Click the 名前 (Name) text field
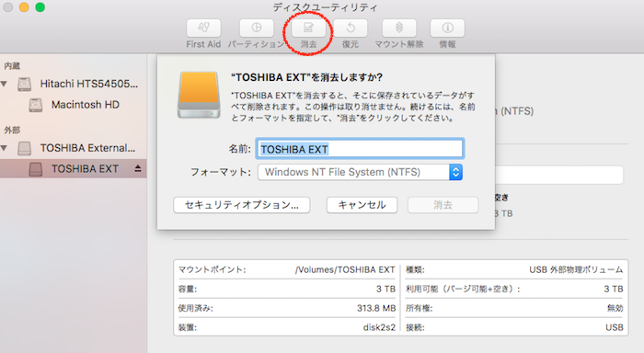The height and width of the screenshot is (353, 644). 360,149
